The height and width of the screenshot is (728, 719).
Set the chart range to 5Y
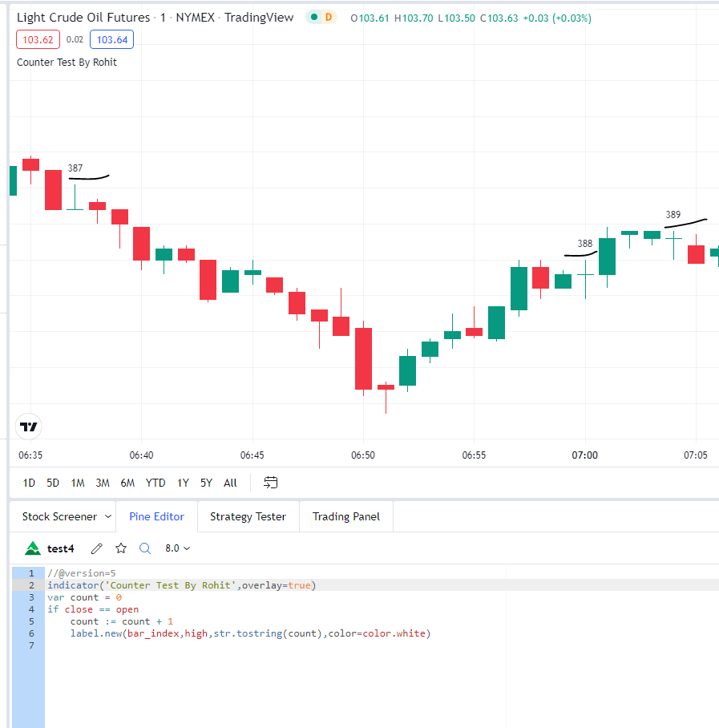coord(207,483)
